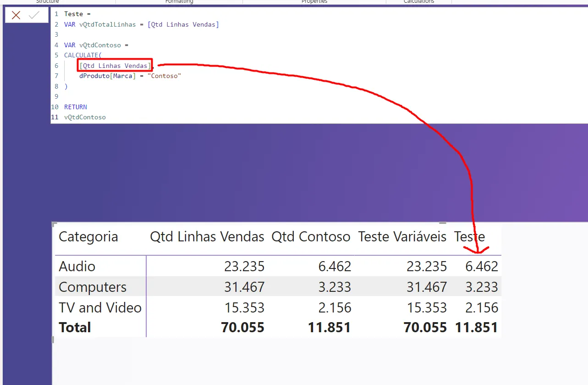The height and width of the screenshot is (385, 588).
Task: Select the Teste column header
Action: point(469,237)
